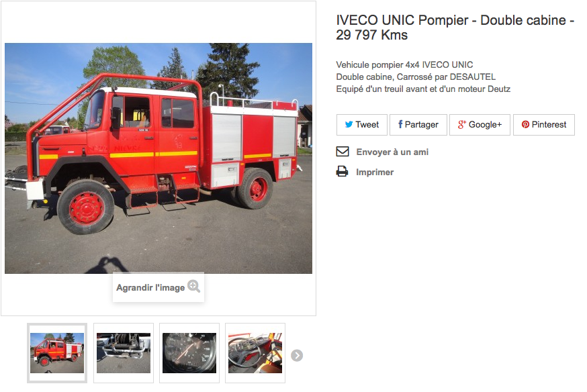Select the speedometer gauge thumbnail
The height and width of the screenshot is (392, 587).
189,353
